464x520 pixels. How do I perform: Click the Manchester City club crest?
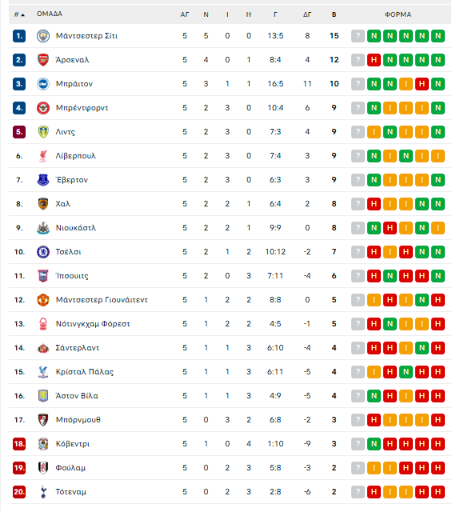click(x=43, y=36)
